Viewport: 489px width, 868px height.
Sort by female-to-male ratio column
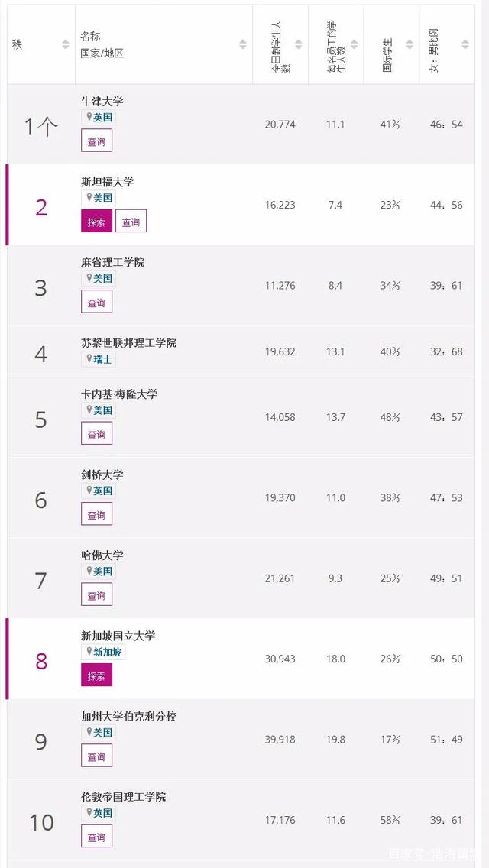(465, 44)
